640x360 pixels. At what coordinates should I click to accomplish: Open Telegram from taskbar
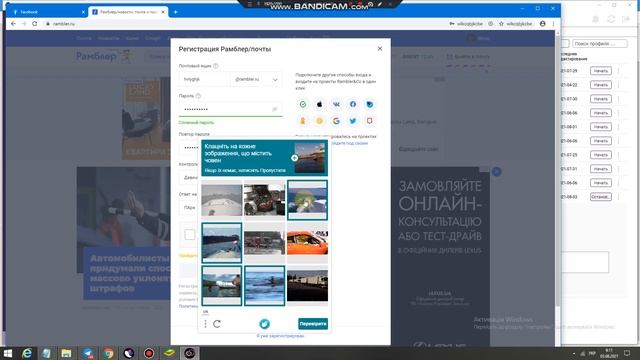pyautogui.click(x=87, y=353)
